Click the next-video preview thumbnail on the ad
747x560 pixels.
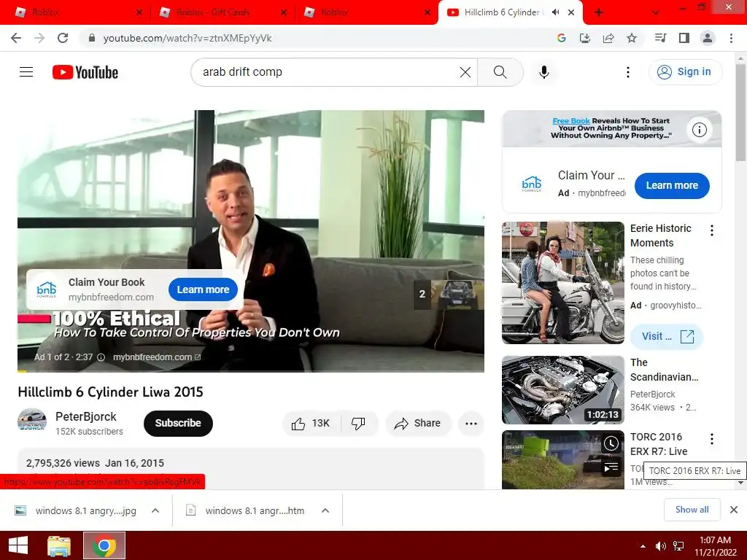[449, 295]
